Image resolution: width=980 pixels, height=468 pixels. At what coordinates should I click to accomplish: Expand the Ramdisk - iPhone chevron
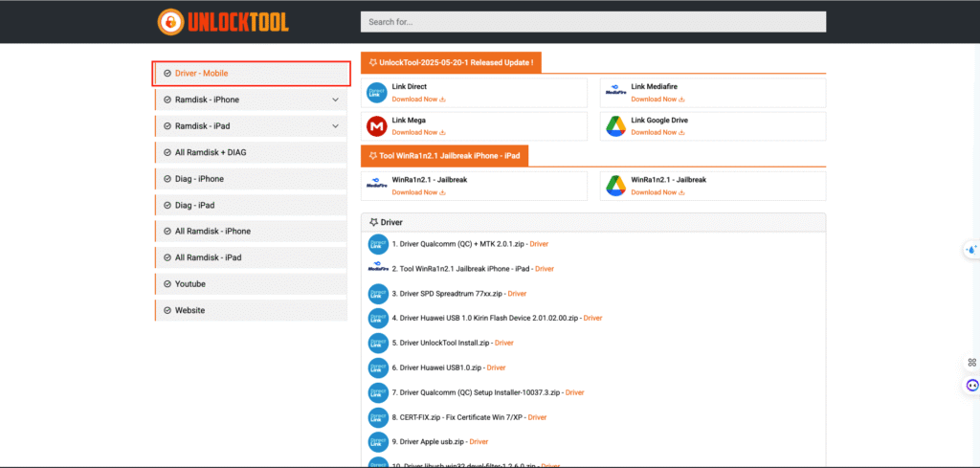pyautogui.click(x=336, y=100)
